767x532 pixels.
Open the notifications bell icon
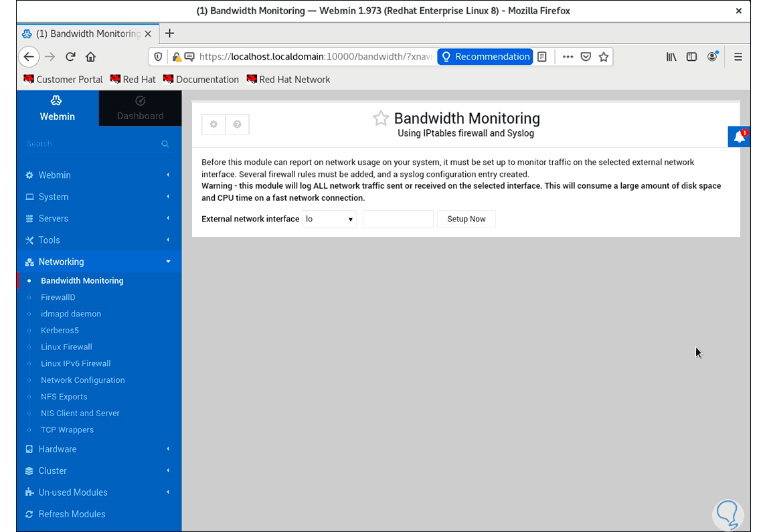click(x=739, y=137)
